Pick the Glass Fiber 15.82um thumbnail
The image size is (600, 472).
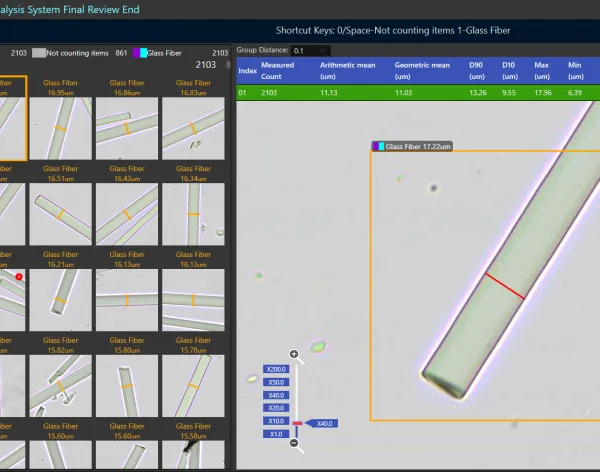pyautogui.click(x=60, y=385)
